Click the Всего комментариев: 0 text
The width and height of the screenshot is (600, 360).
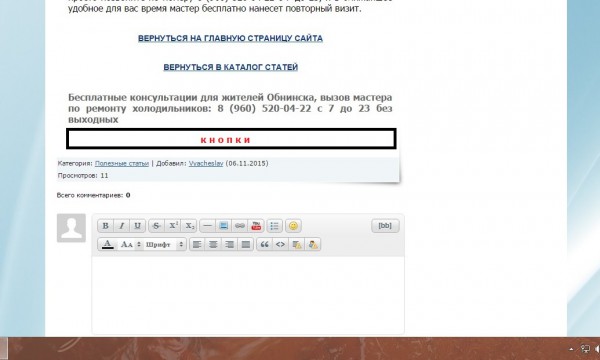pyautogui.click(x=93, y=195)
